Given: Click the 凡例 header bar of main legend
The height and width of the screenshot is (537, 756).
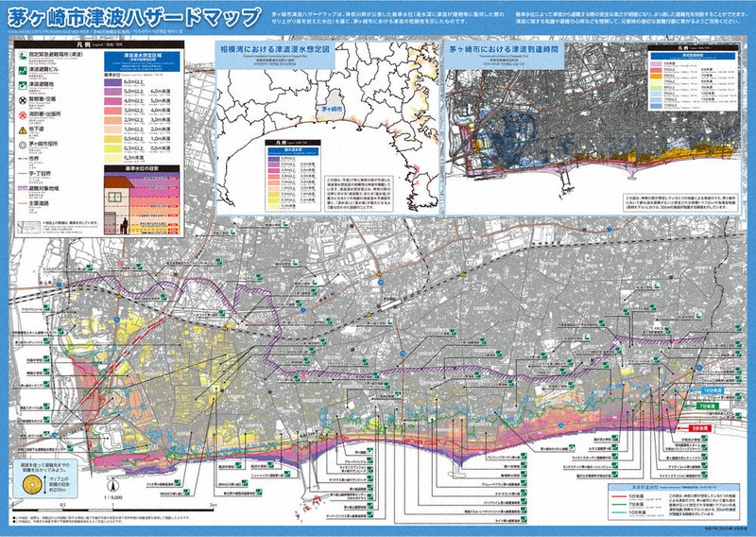Looking at the screenshot, I should (x=99, y=44).
